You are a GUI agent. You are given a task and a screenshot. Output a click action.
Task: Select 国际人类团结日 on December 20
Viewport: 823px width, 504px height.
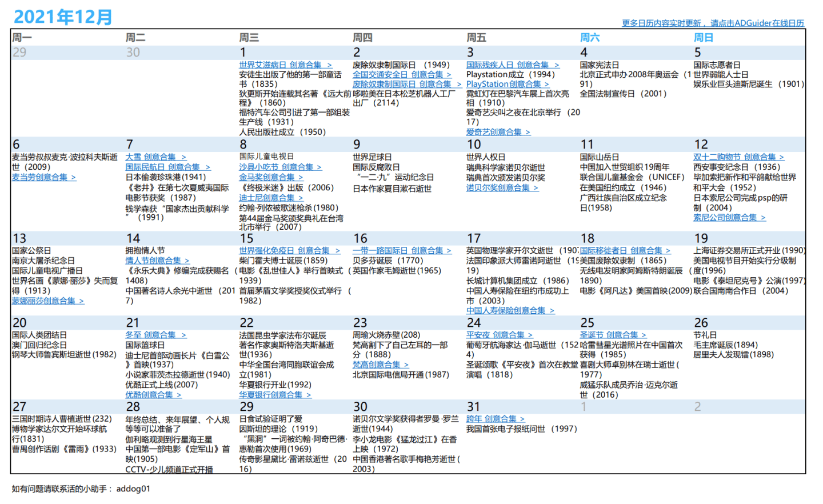tap(39, 334)
